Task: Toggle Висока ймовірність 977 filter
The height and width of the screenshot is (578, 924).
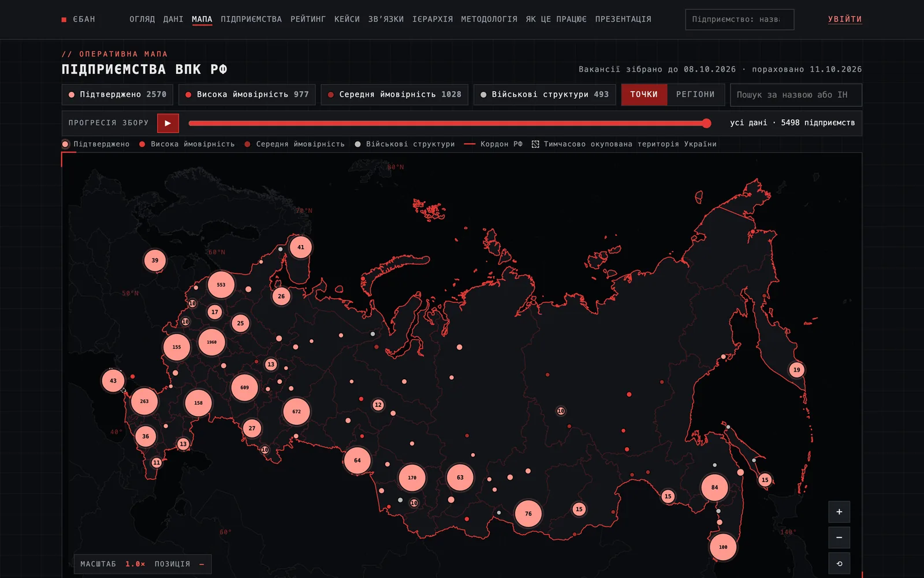Action: point(247,95)
